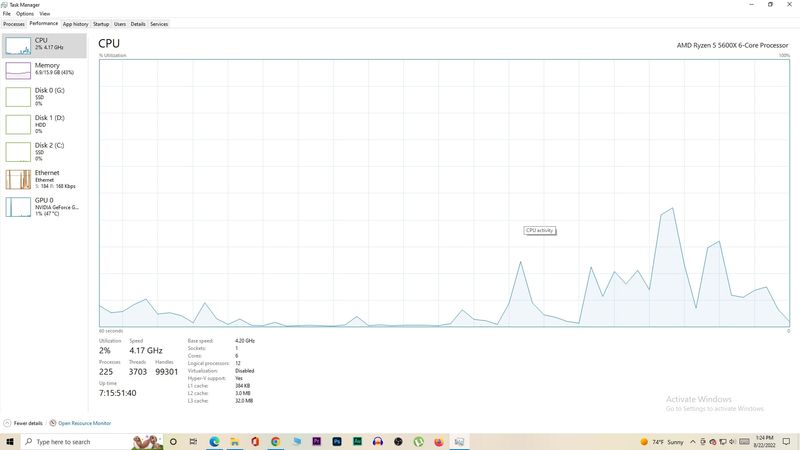Switch to the Users tab
The height and width of the screenshot is (450, 800).
click(120, 24)
